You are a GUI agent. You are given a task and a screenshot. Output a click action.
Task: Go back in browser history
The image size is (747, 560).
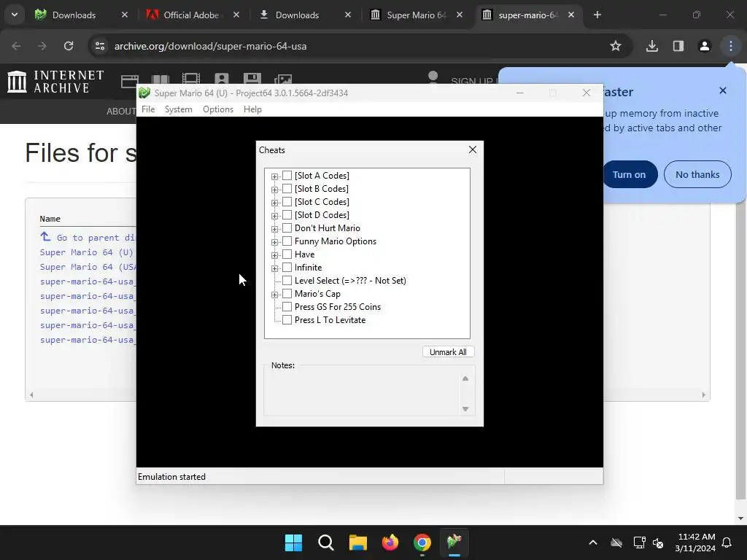[16, 46]
